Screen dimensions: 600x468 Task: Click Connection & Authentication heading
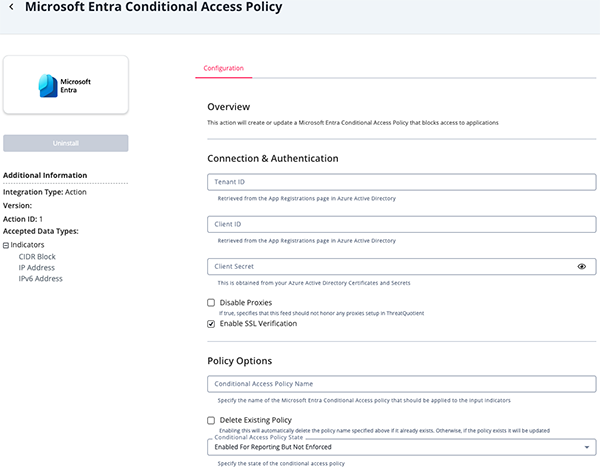click(273, 158)
